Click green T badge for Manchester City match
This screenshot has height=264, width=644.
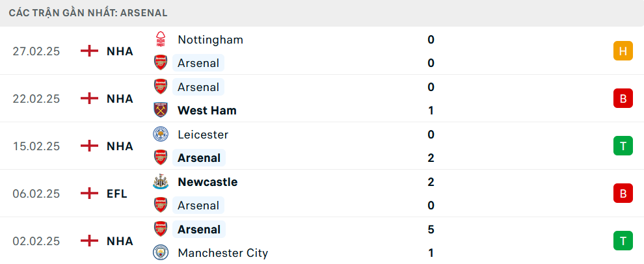point(623,241)
